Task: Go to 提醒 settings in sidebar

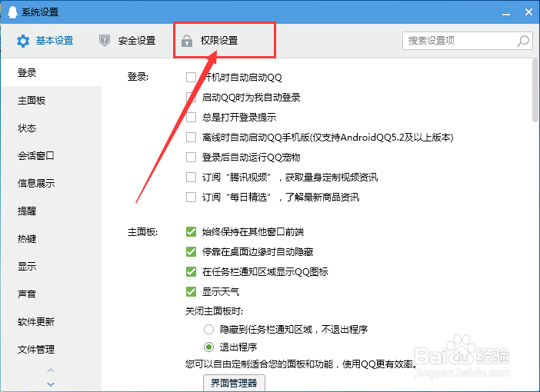Action: pyautogui.click(x=51, y=211)
